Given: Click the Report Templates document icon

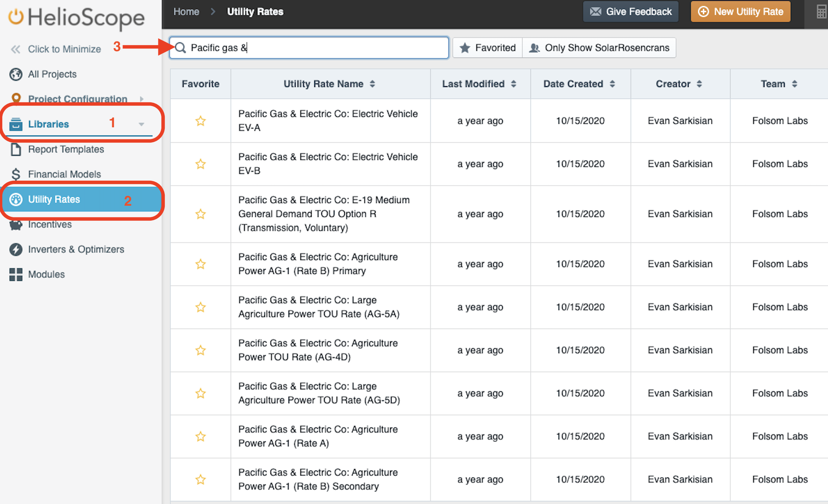Looking at the screenshot, I should click(16, 149).
